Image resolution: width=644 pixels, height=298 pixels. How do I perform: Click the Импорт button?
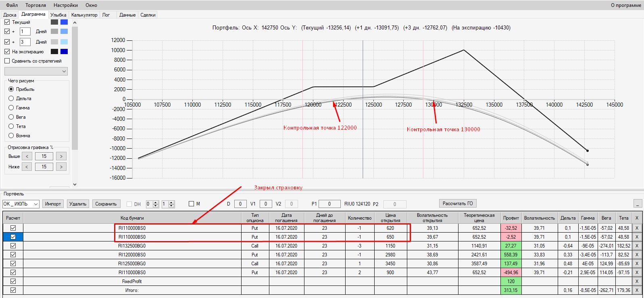point(53,204)
